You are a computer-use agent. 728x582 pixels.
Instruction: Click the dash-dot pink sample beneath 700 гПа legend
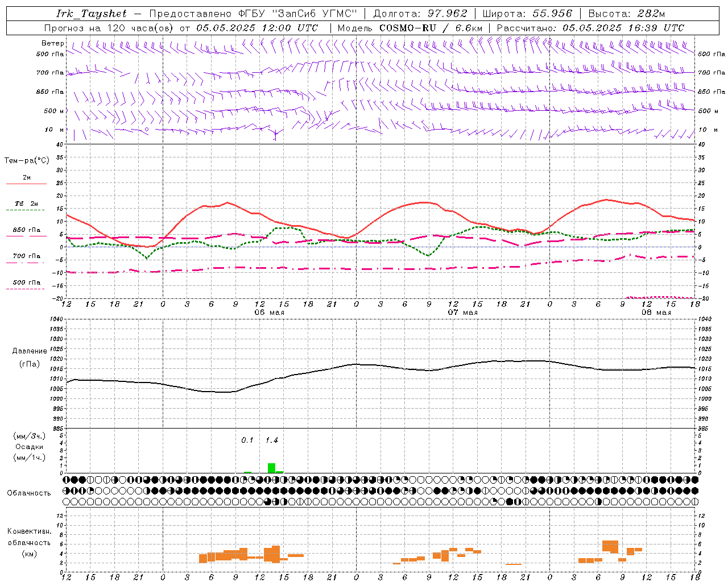tap(25, 263)
